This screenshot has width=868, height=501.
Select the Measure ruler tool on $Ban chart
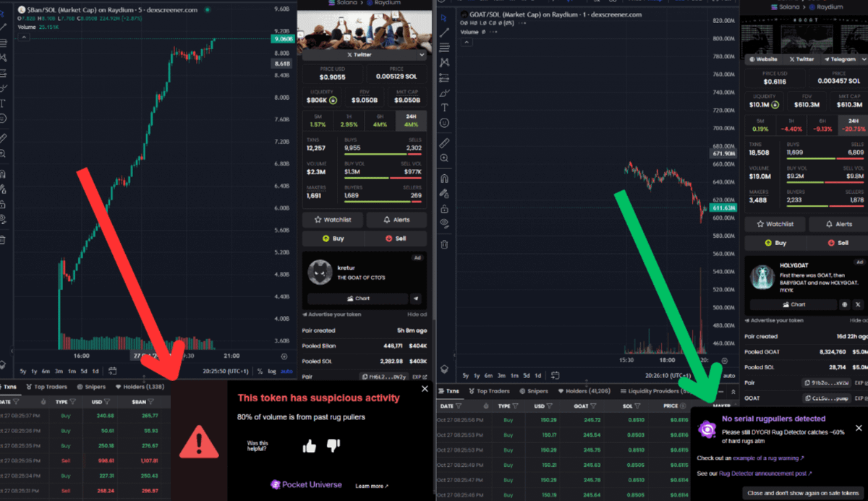(4, 137)
